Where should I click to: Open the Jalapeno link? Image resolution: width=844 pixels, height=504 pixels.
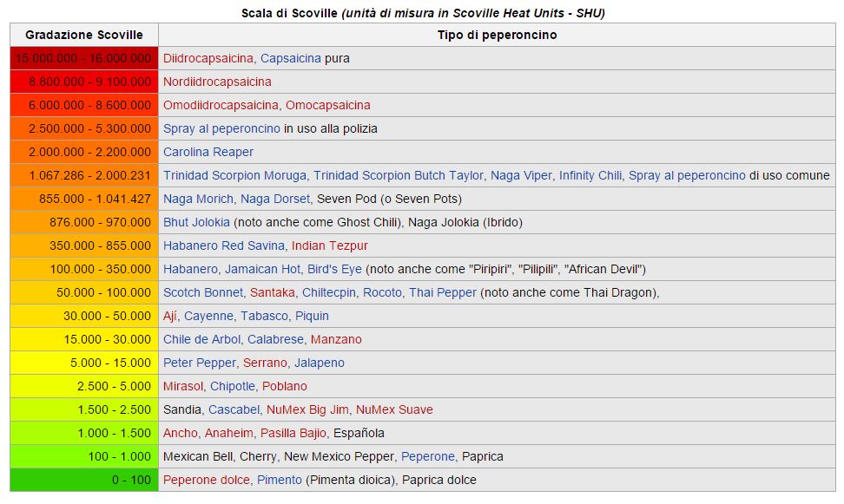pos(320,363)
